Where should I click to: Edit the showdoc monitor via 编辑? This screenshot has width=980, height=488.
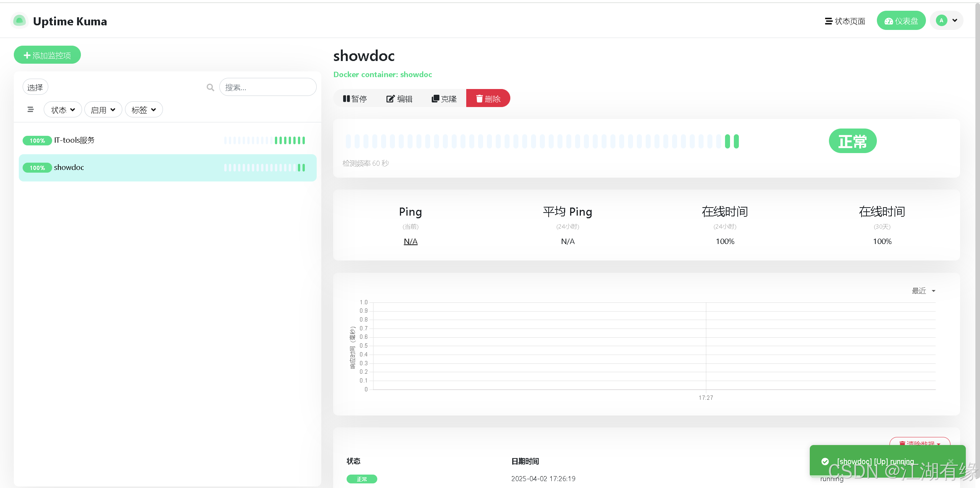point(399,99)
